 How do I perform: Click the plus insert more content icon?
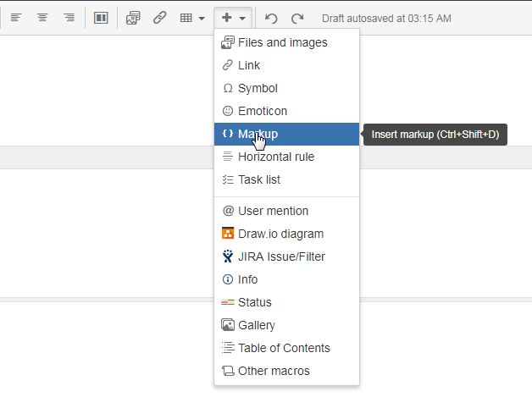tap(227, 18)
